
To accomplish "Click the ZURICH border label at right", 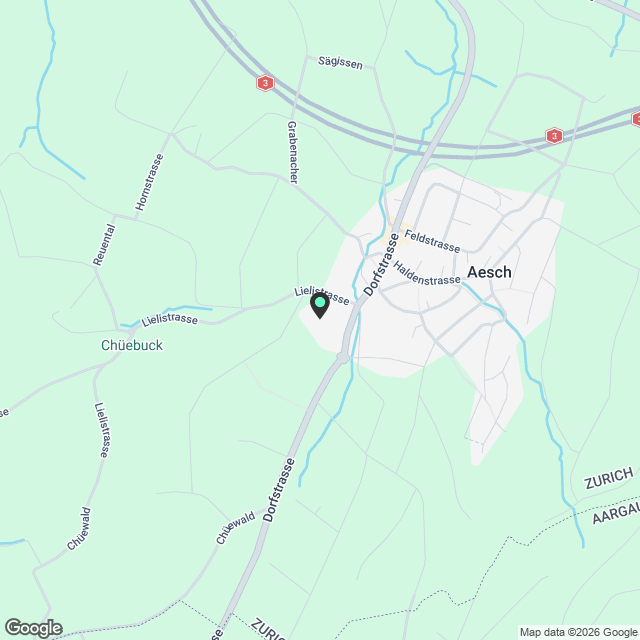I will pyautogui.click(x=609, y=478).
